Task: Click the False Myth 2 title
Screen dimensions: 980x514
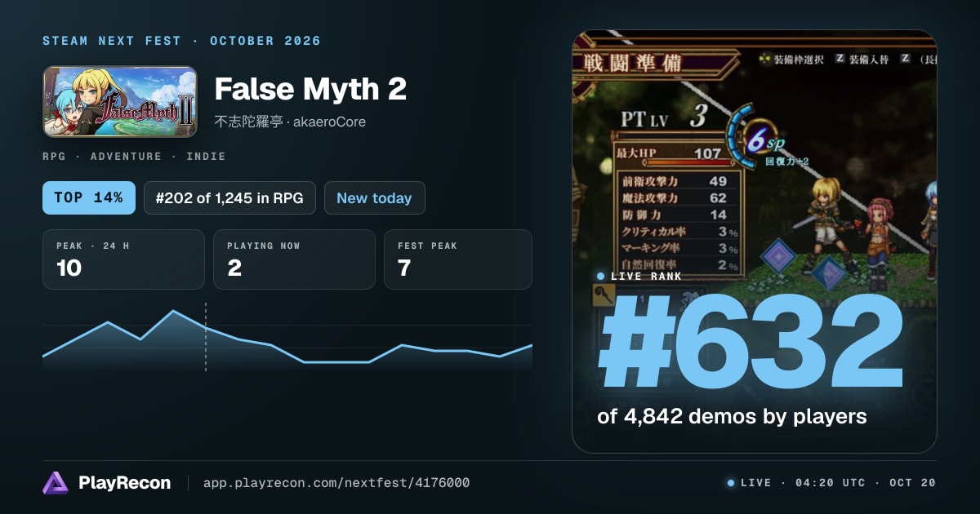Action: point(310,89)
